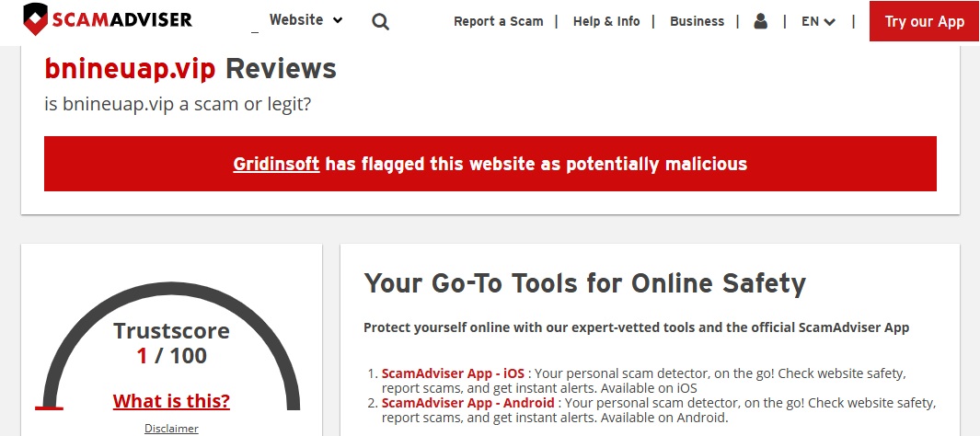The height and width of the screenshot is (436, 980).
Task: Open the Report a Scam menu
Action: click(498, 21)
